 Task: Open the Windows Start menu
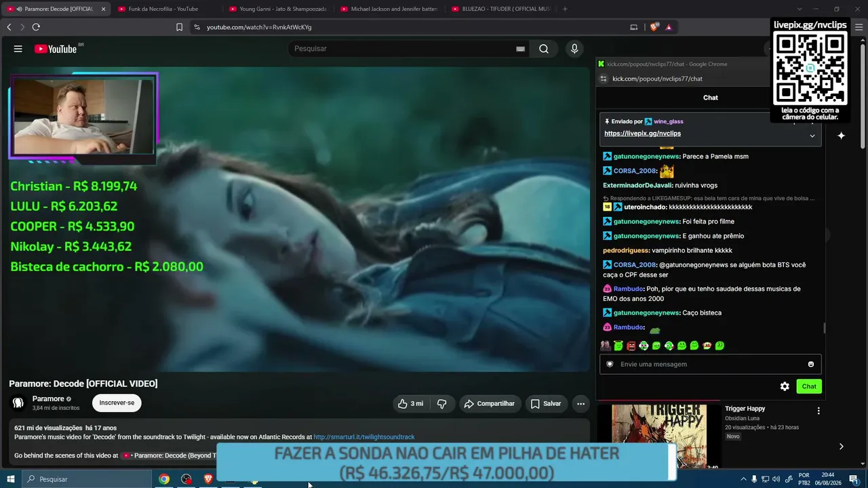[10, 479]
